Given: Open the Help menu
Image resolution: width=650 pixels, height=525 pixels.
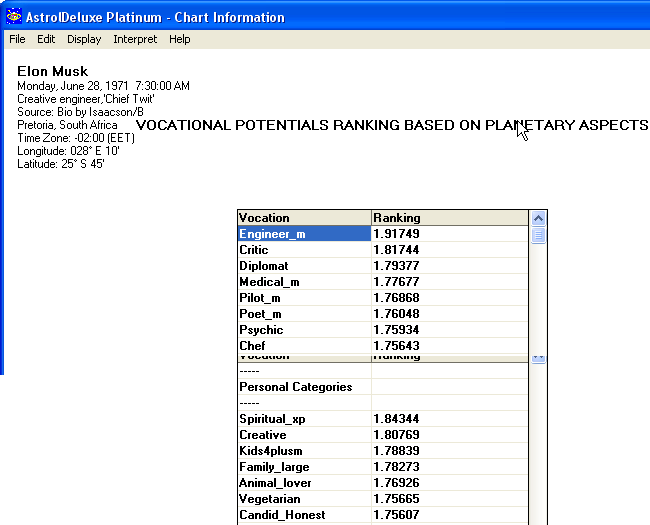Looking at the screenshot, I should click(x=179, y=39).
